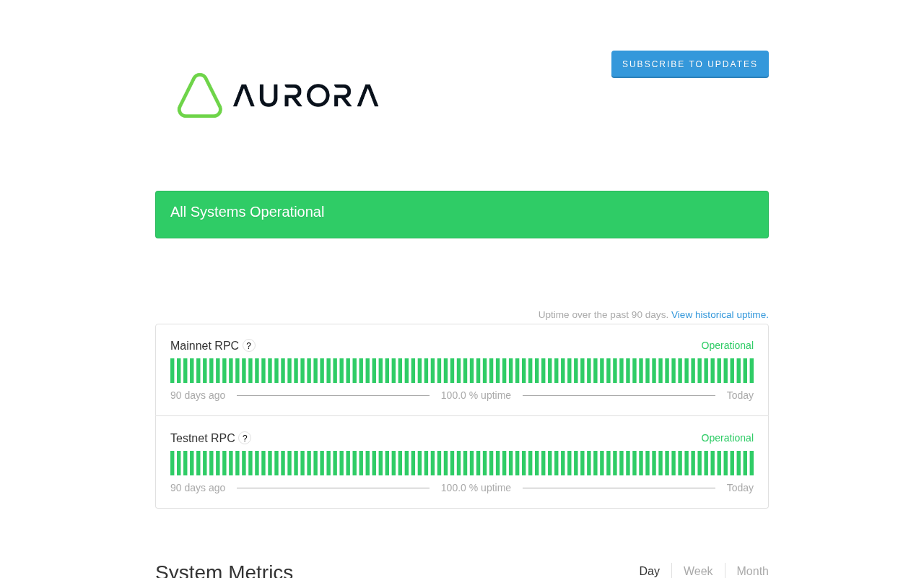924x578 pixels.
Task: Click the Subscribe to Updates button
Action: point(689,64)
